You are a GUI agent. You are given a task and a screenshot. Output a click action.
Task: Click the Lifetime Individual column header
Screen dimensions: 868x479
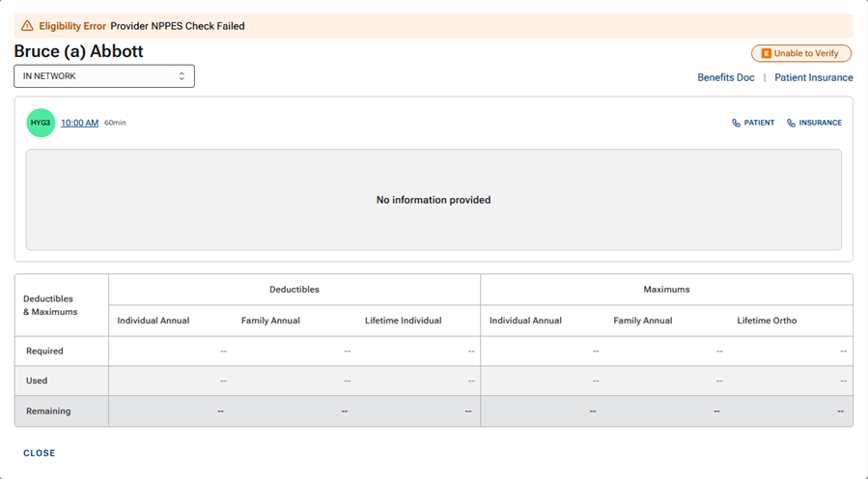(403, 321)
